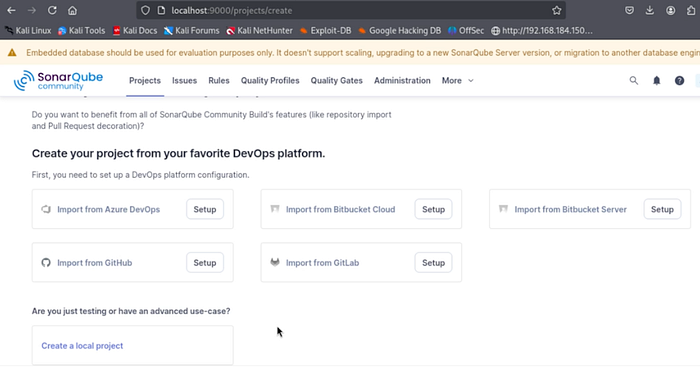Click Setup for Bitbucket Server import
The height and width of the screenshot is (368, 700).
[x=662, y=209]
